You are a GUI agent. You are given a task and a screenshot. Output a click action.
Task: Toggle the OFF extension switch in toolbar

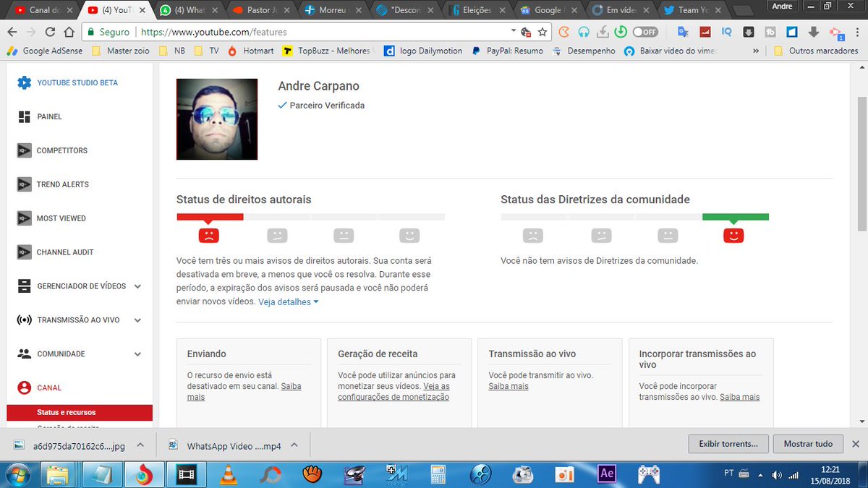[x=645, y=32]
